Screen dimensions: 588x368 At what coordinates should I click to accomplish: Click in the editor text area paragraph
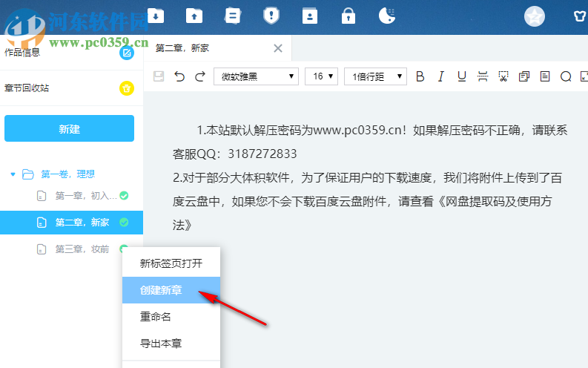click(369, 178)
